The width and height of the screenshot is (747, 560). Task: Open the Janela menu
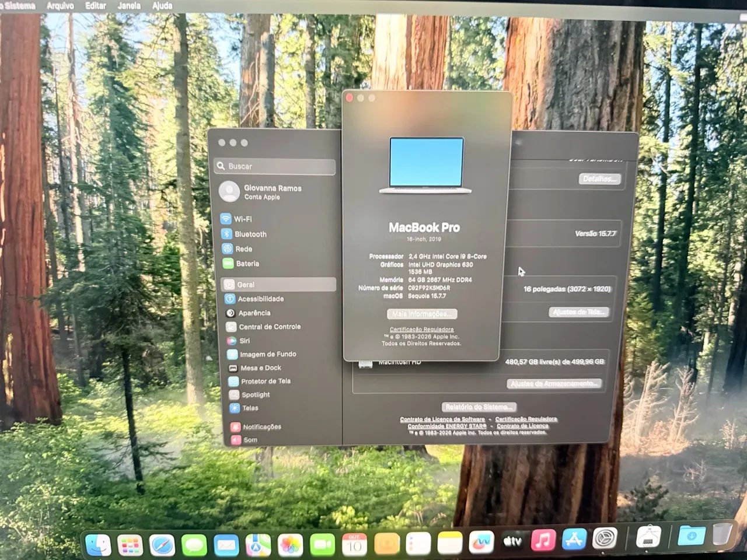129,6
